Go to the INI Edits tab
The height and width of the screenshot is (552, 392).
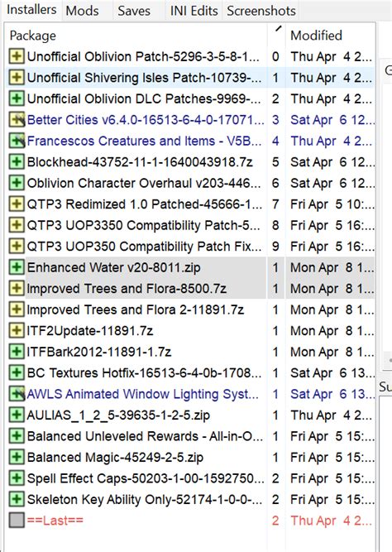194,11
